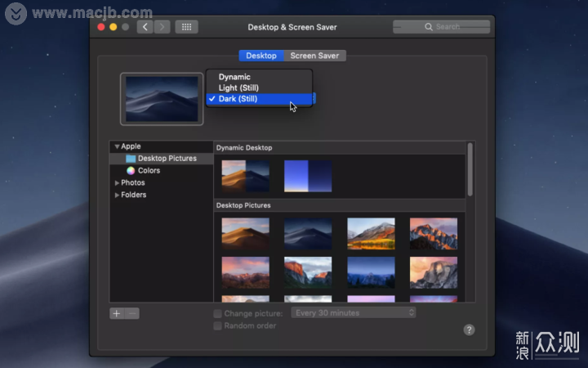This screenshot has width=588, height=368.
Task: Show all preferences grid button
Action: point(186,27)
